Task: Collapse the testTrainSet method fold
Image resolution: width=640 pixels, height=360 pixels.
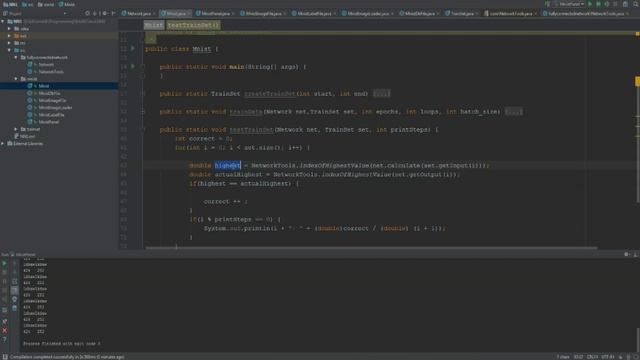Action: pos(143,129)
